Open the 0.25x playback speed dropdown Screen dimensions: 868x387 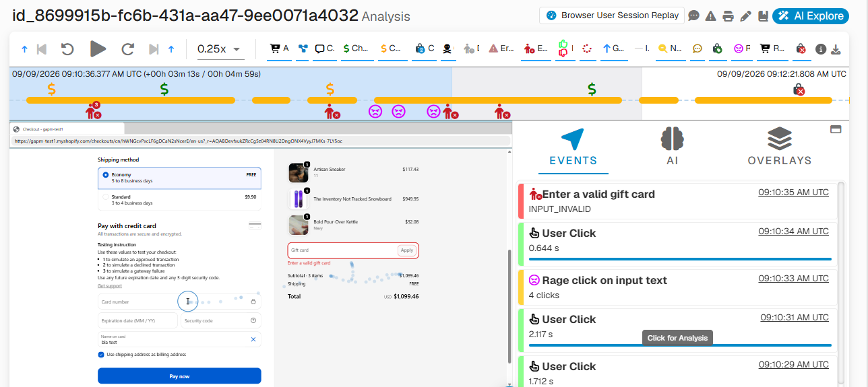pos(219,48)
